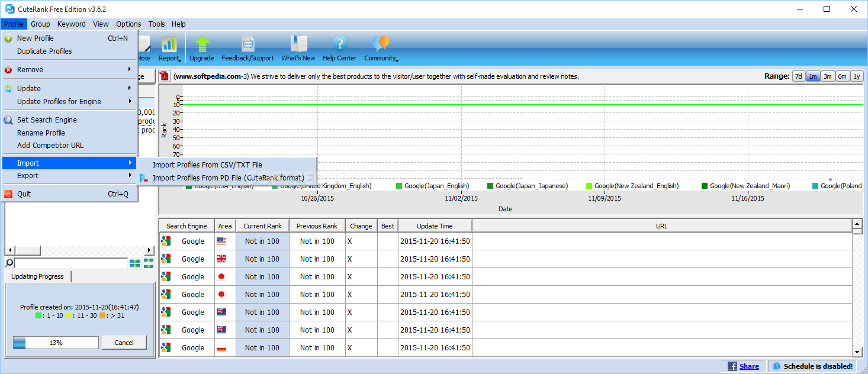Click Schedule is disabled status text
The height and width of the screenshot is (374, 868).
[x=818, y=366]
